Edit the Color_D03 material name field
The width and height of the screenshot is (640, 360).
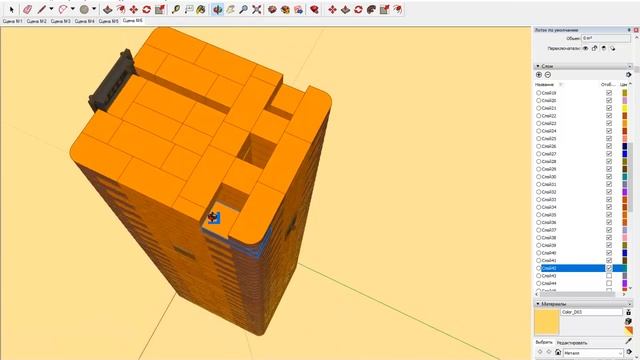[591, 312]
